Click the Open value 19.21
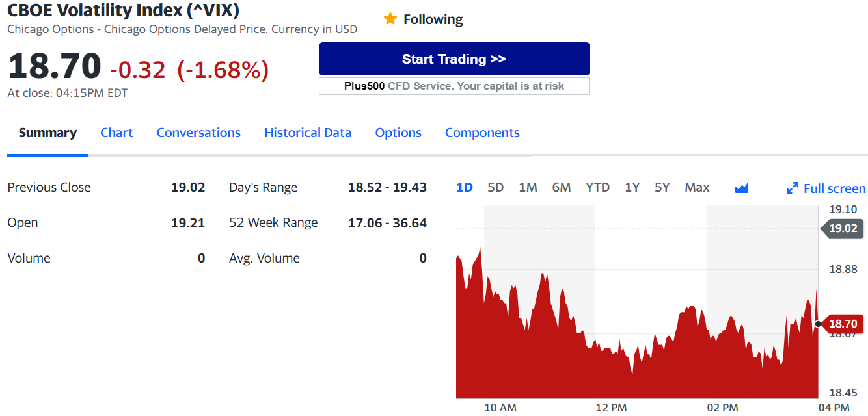The height and width of the screenshot is (416, 868). [188, 223]
